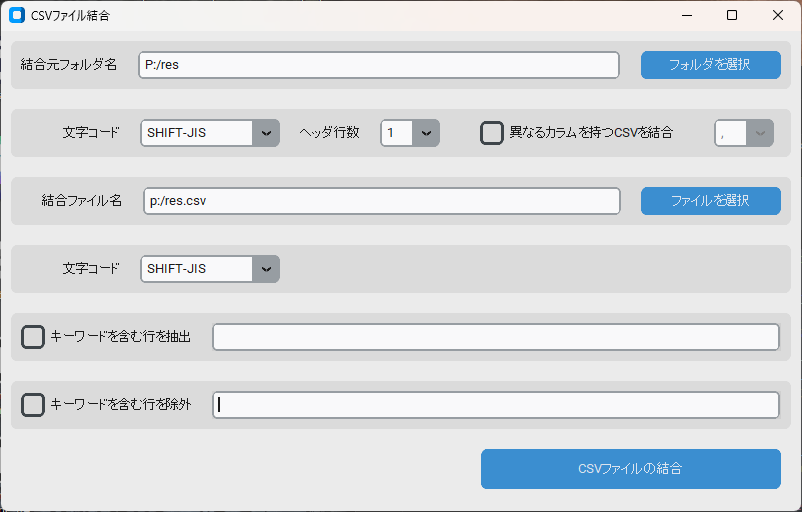Click the ヘッダ行数 value box showing 1
Image resolution: width=802 pixels, height=512 pixels.
pos(396,133)
